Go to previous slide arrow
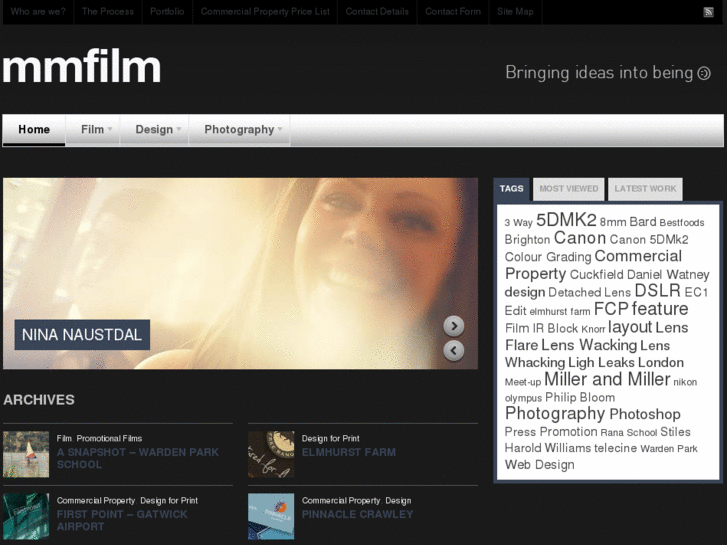Viewport: 727px width, 545px height. tap(453, 351)
